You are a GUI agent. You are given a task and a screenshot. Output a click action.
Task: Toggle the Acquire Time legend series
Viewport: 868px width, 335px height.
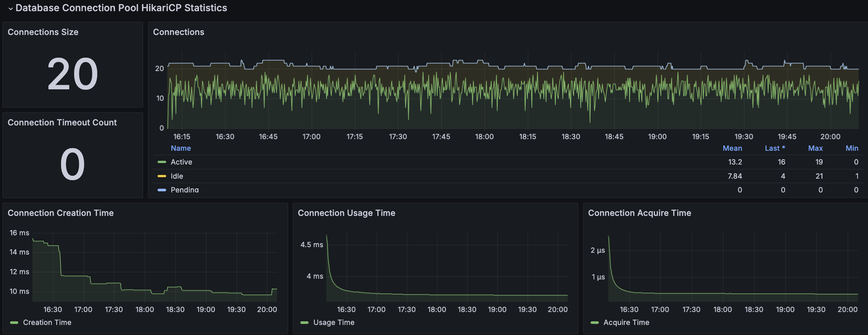pos(626,322)
